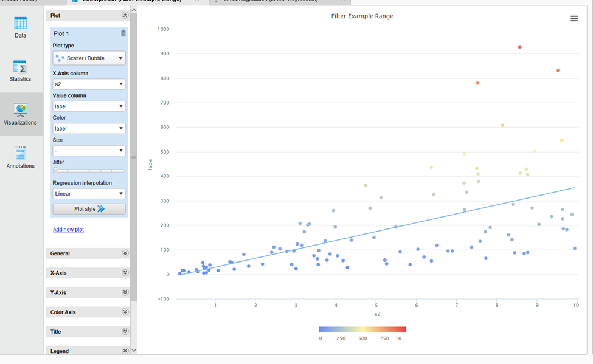
Task: Expand the General section
Action: pos(88,253)
